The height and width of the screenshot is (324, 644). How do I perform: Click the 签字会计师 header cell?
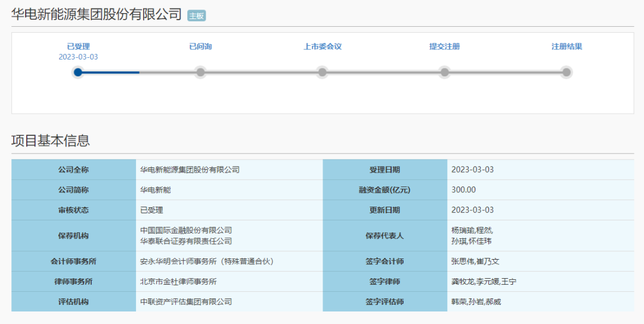click(385, 261)
